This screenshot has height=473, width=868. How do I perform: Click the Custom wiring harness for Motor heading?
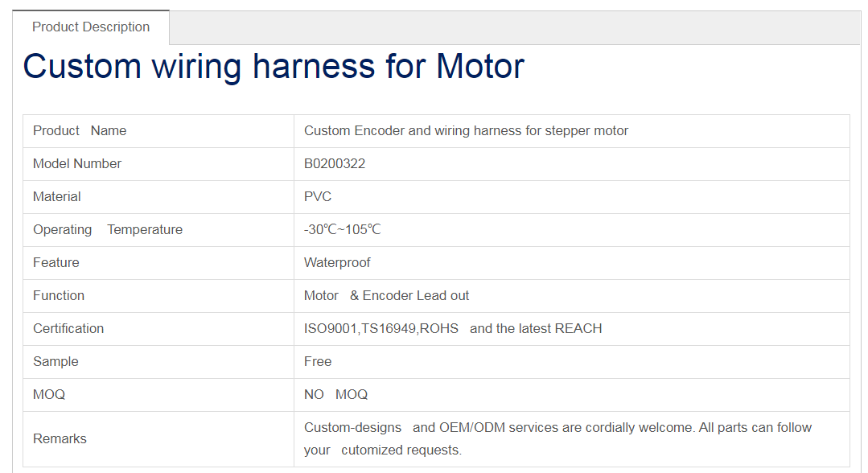click(274, 66)
